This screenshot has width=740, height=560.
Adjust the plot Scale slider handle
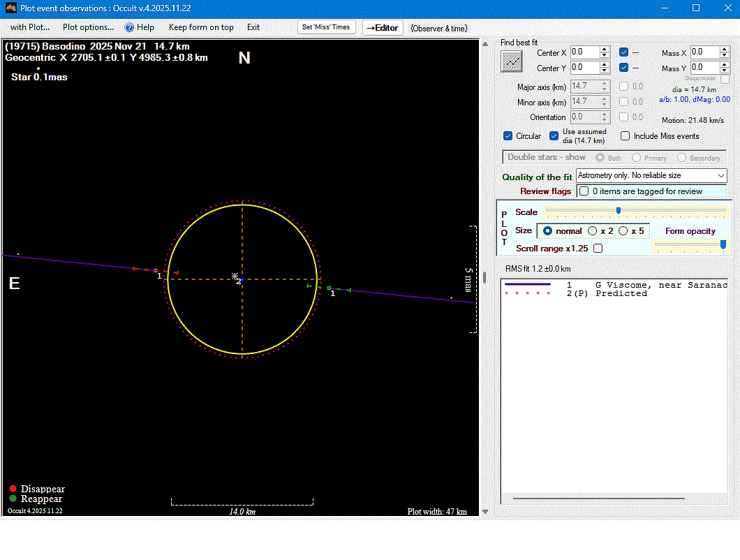coord(618,210)
